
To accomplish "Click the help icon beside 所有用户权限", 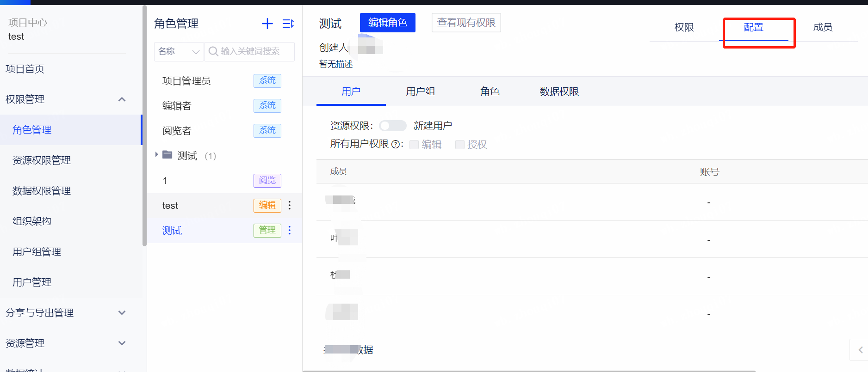I will [396, 145].
